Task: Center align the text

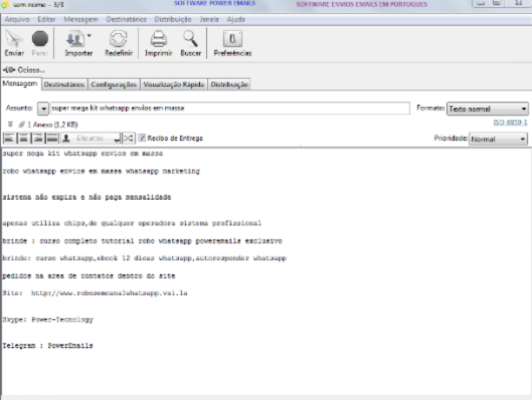Action: point(23,138)
